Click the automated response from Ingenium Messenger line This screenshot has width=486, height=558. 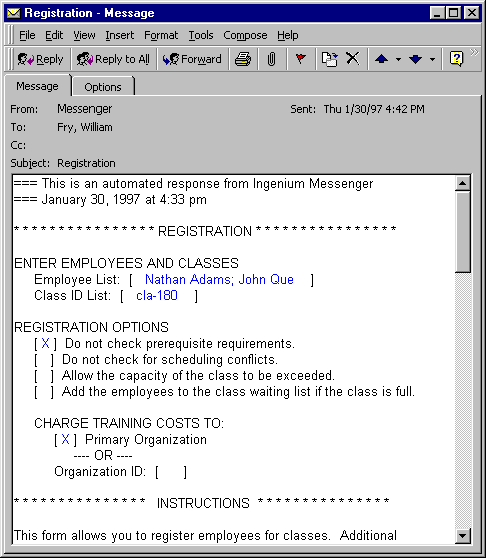(x=193, y=184)
